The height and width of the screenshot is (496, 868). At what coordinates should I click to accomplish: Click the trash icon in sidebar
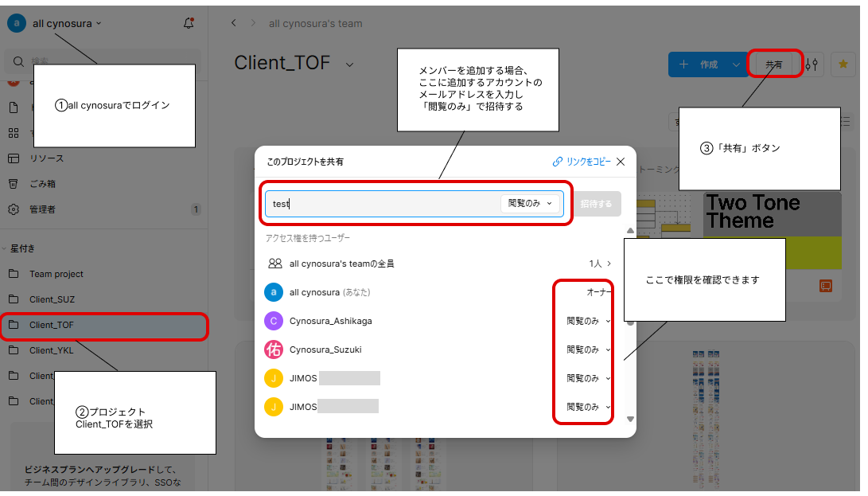14,184
